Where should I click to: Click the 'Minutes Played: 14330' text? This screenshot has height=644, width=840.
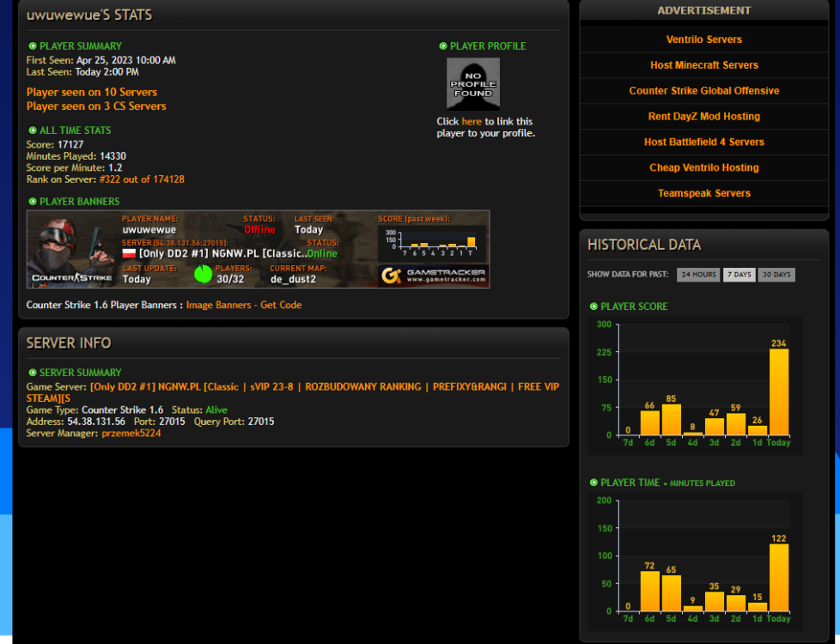(76, 156)
